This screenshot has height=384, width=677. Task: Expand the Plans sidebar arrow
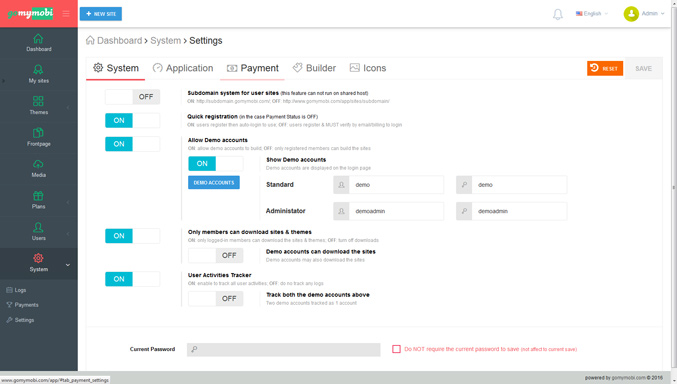(x=68, y=202)
